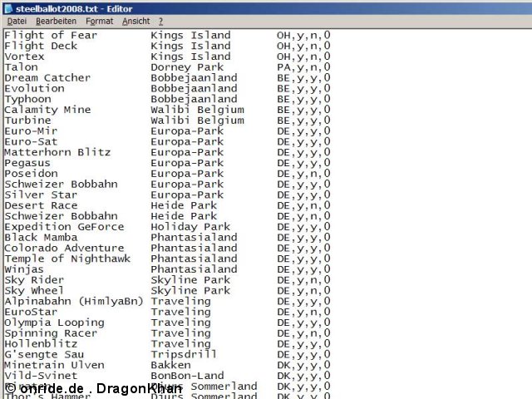Click 'Bobbejaanland' in the Evolution row
Viewport: 532px width, 399px height.
194,89
